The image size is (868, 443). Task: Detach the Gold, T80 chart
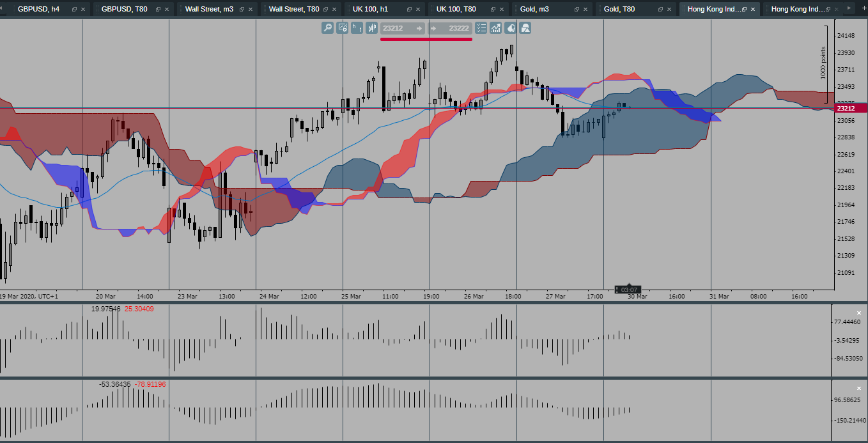[x=660, y=10]
